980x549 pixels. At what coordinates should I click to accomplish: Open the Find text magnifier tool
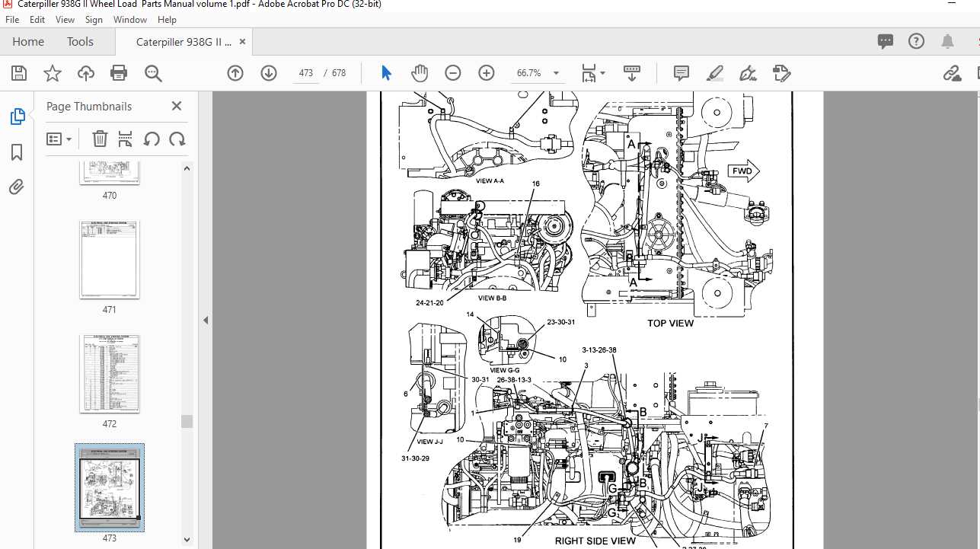click(153, 73)
